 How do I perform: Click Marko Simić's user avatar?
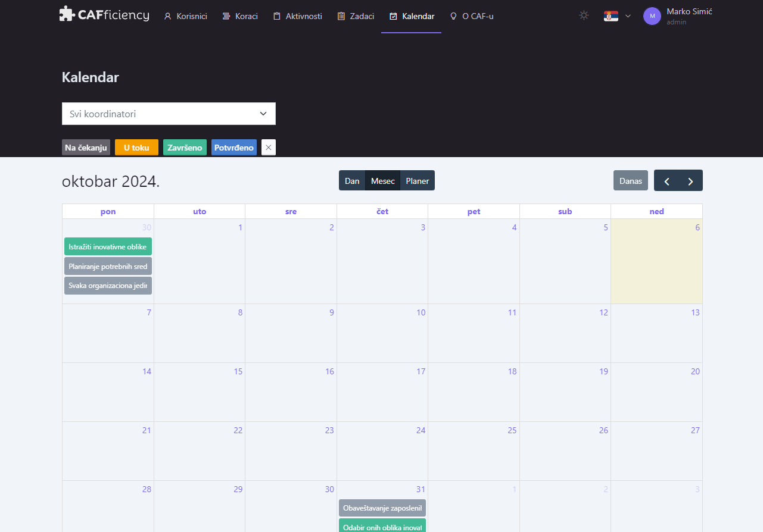click(652, 16)
